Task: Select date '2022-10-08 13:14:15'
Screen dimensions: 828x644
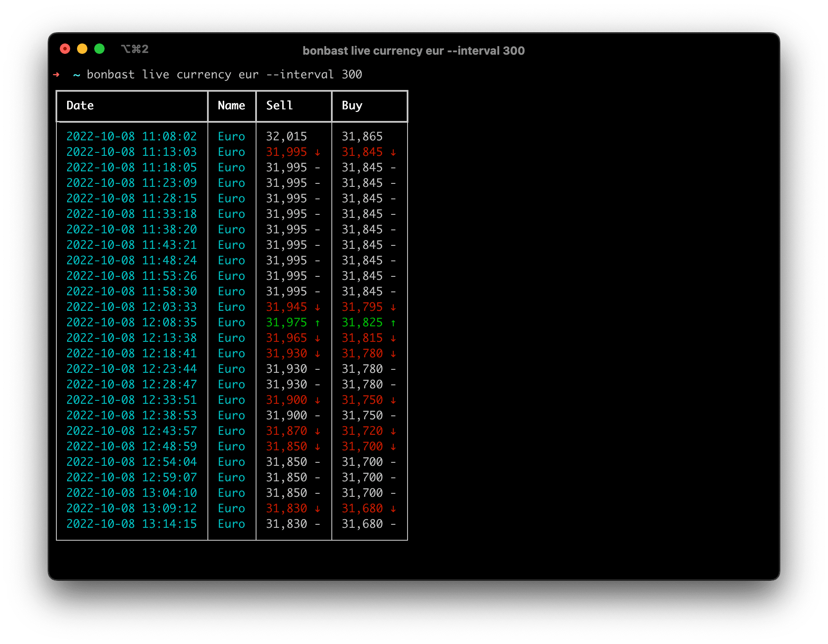Action: coord(132,524)
